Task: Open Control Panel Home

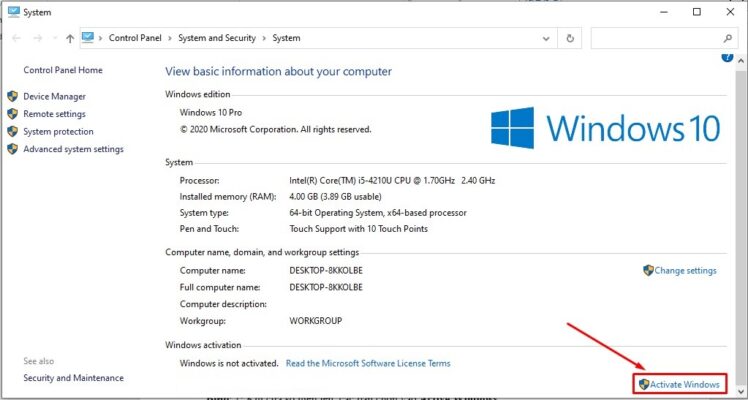Action: click(63, 70)
